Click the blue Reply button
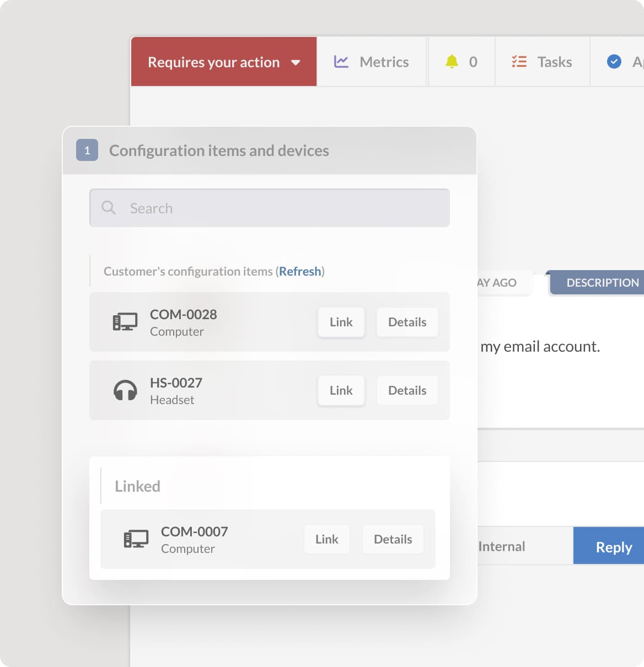Screen dimensions: 644x667 [x=609, y=546]
